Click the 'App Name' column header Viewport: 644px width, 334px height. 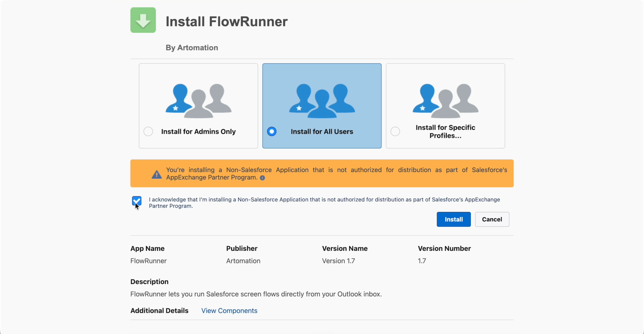(148, 248)
